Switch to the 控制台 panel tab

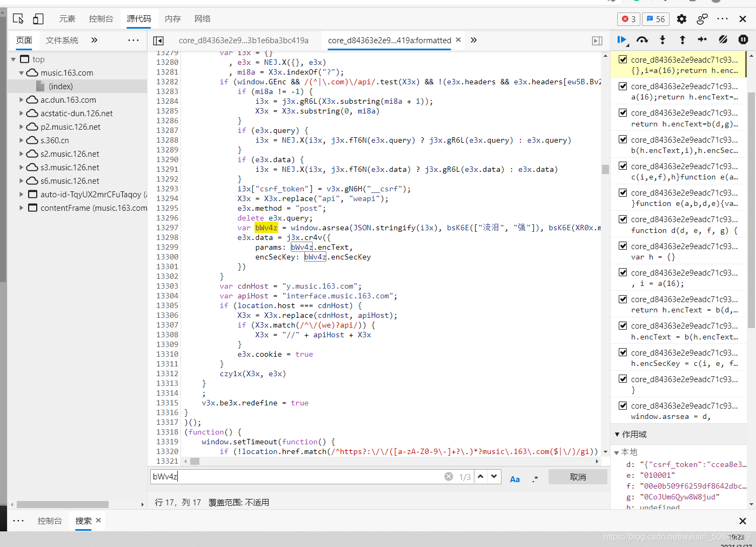pyautogui.click(x=101, y=19)
